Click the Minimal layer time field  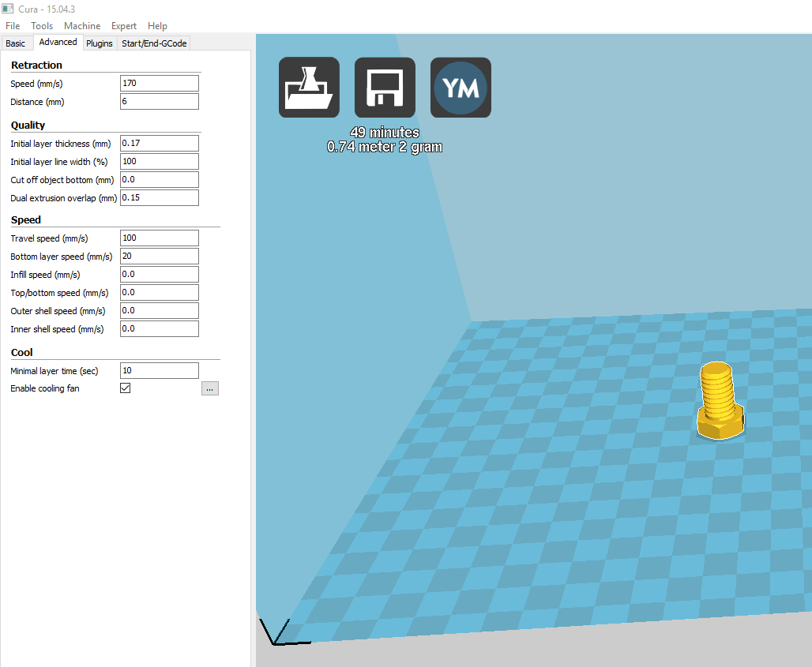click(x=160, y=370)
